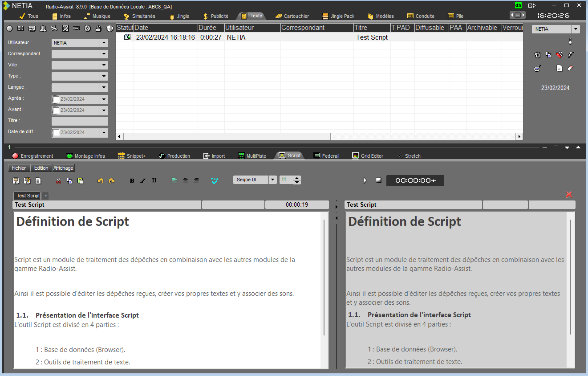Apply bold formatting with B icon

[x=132, y=180]
